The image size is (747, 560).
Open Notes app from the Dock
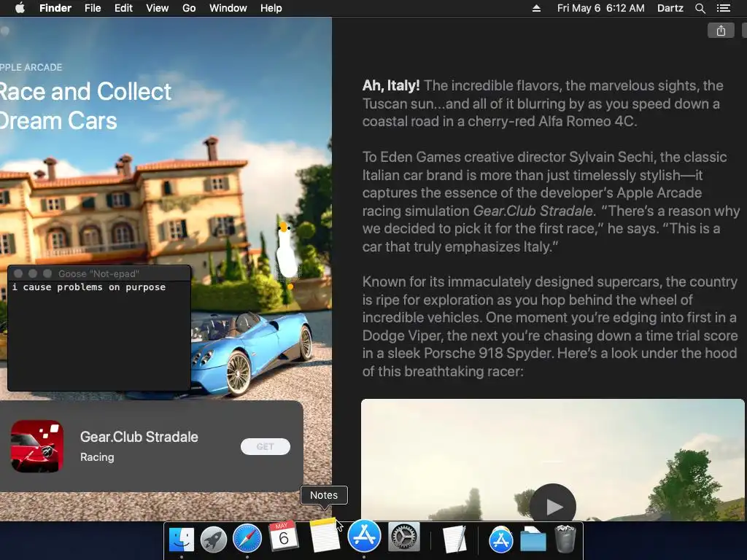click(325, 536)
